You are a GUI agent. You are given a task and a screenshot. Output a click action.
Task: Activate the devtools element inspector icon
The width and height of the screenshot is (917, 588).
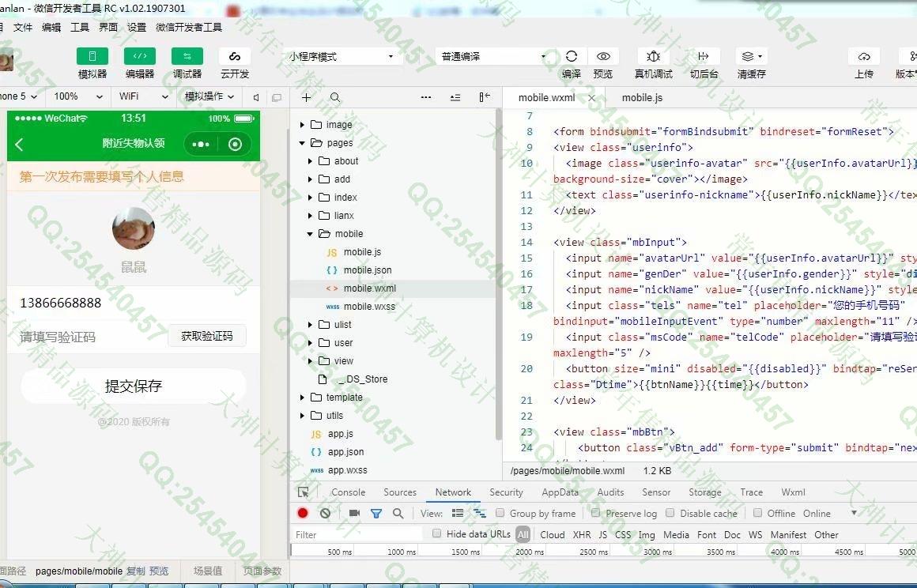303,492
